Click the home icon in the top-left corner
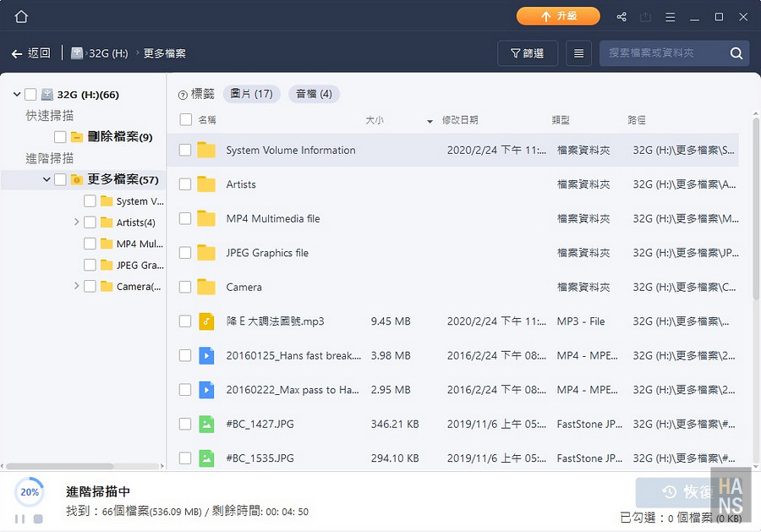This screenshot has width=761, height=532. [x=20, y=16]
